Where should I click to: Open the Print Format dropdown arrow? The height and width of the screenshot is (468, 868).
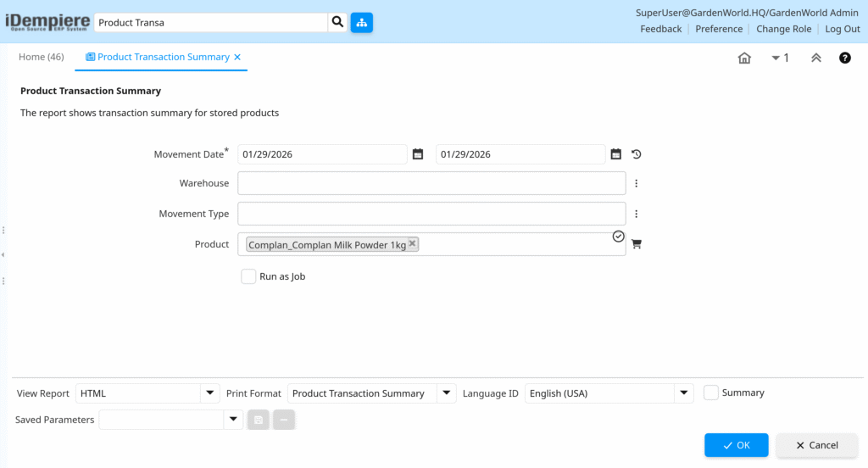point(446,393)
